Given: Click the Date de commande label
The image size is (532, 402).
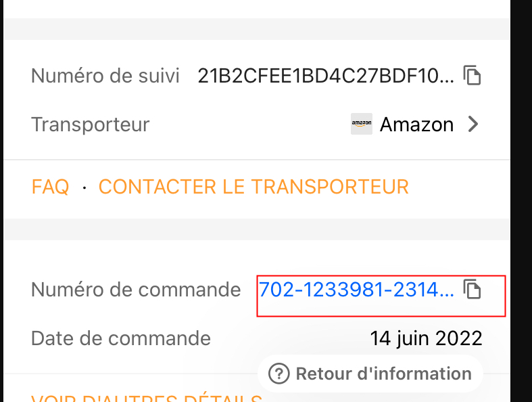Looking at the screenshot, I should click(121, 338).
